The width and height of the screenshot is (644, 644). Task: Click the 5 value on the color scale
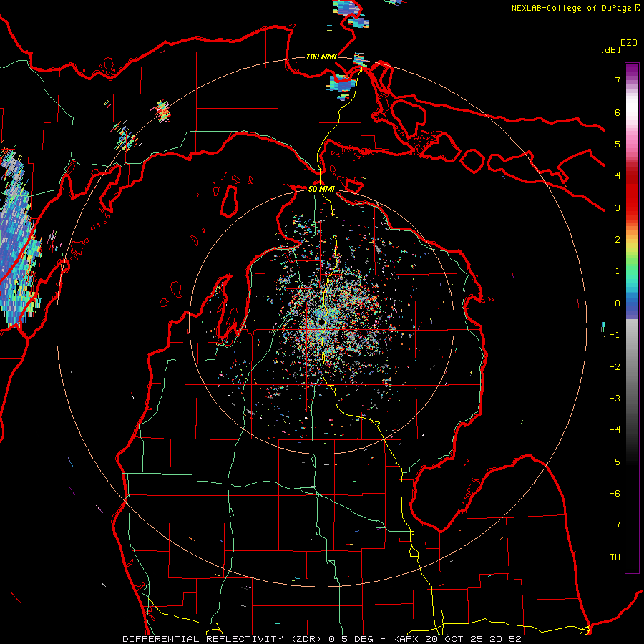pos(618,144)
